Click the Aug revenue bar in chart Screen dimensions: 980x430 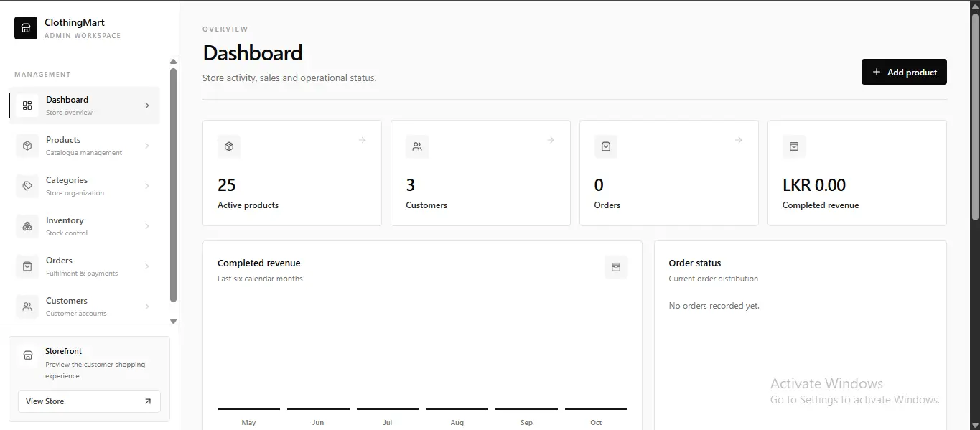[457, 408]
